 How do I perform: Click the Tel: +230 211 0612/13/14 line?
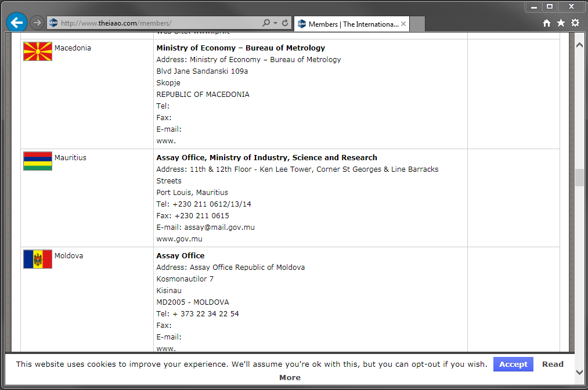tap(204, 204)
